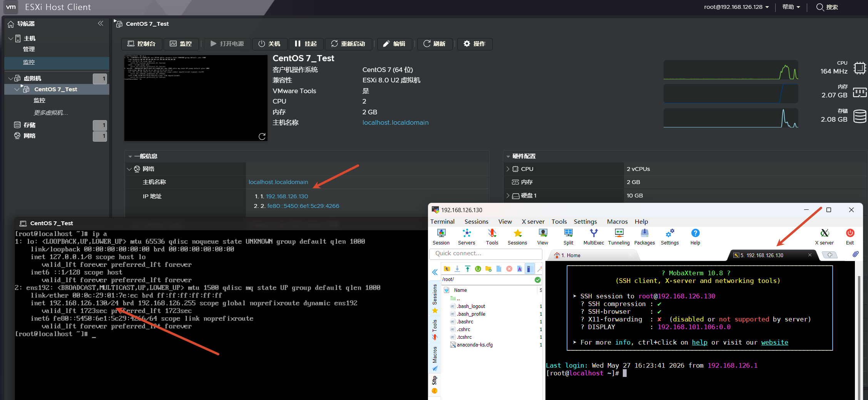Viewport: 868px width, 400px height.
Task: Open the Packages icon
Action: pos(644,236)
